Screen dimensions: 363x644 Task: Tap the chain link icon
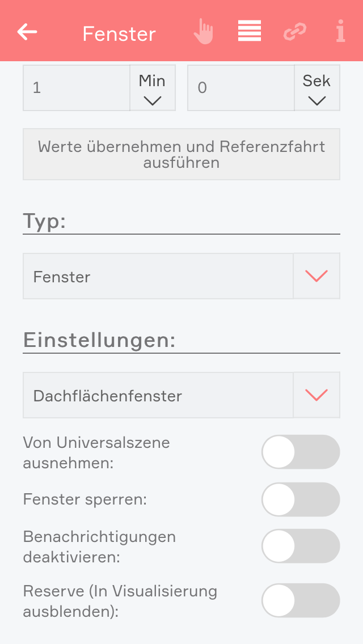295,32
